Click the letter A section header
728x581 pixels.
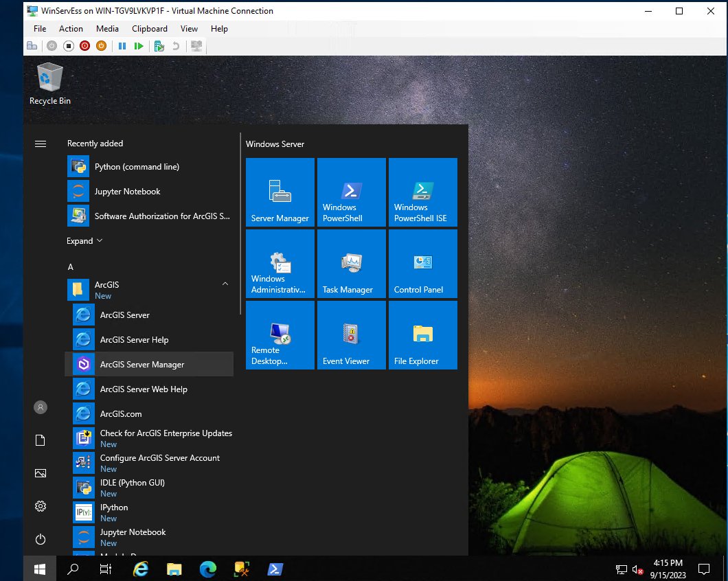pos(71,267)
